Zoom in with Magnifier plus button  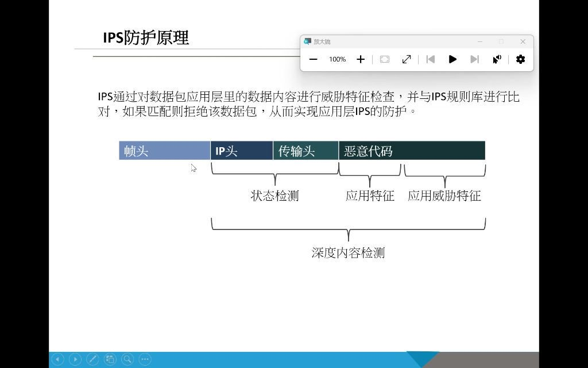[361, 59]
